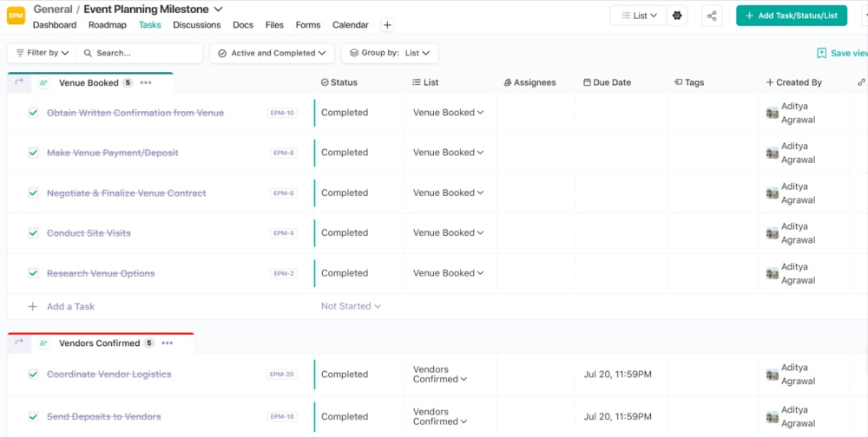868x437 pixels.
Task: Click teal status bar of Research Venue Options
Action: point(314,273)
